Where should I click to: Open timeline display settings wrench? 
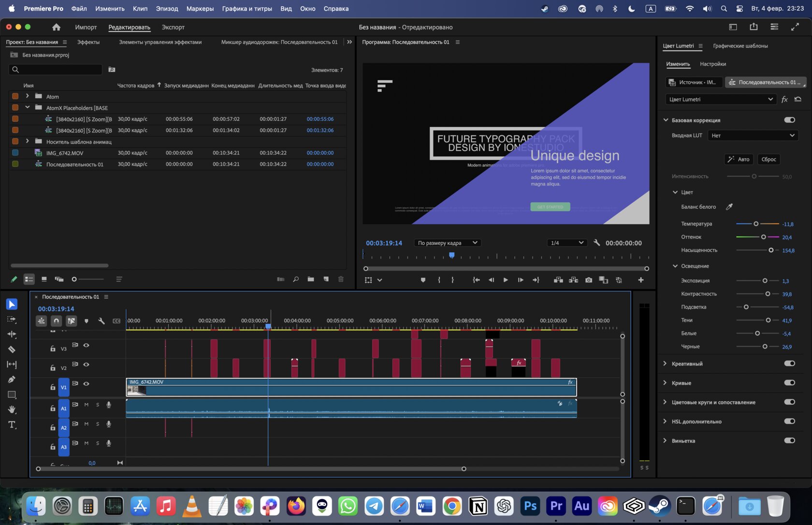click(x=101, y=321)
